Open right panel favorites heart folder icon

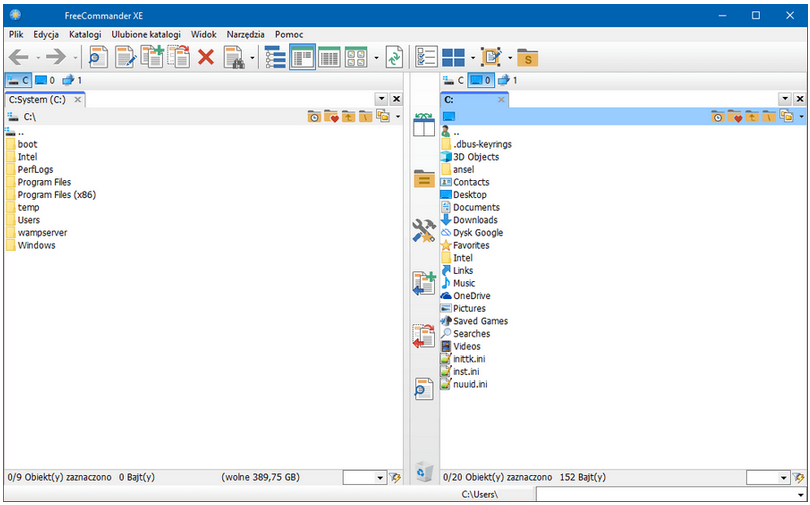click(x=735, y=117)
